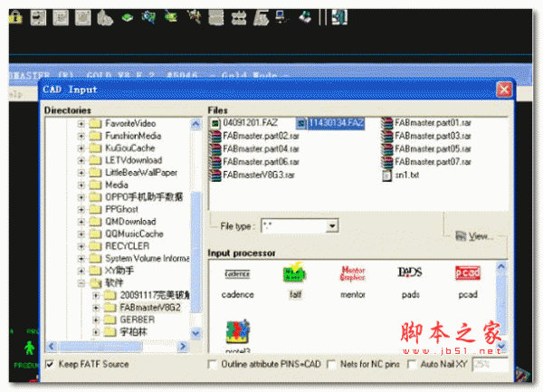Choose the cadence input processor

click(x=237, y=282)
